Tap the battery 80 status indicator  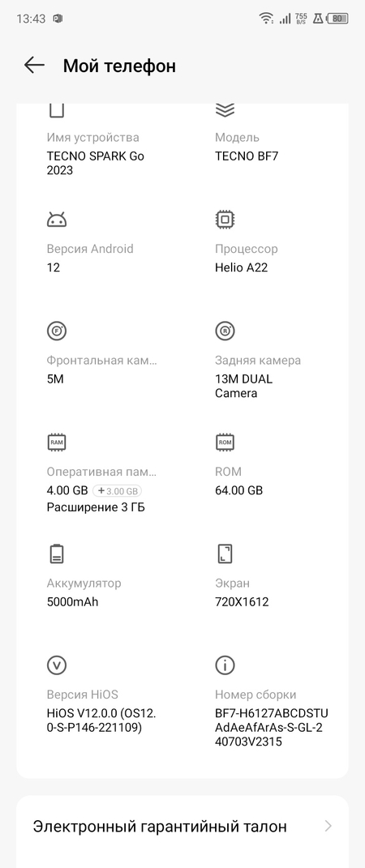pos(337,19)
